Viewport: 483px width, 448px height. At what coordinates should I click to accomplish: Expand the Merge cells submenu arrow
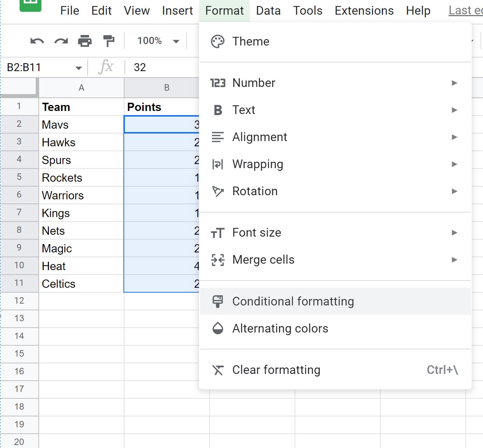pos(454,260)
